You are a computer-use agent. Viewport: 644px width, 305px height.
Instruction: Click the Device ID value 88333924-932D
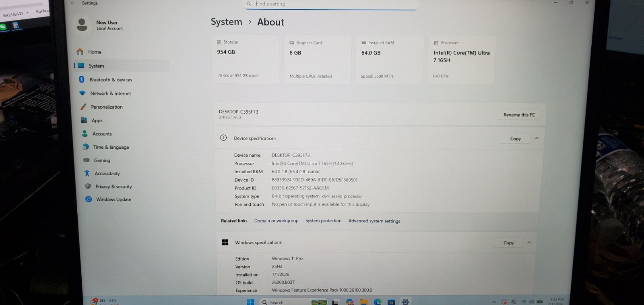coord(314,180)
